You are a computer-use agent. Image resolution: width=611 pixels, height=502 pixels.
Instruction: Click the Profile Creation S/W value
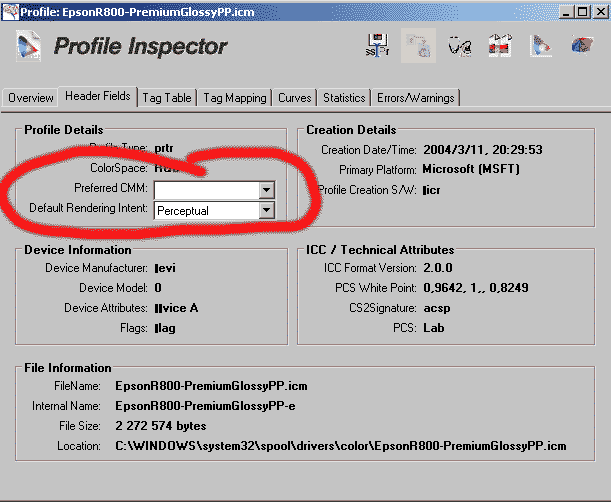coord(432,190)
